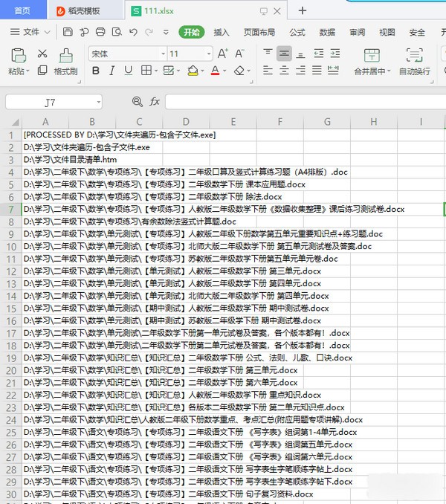This screenshot has width=446, height=504.
Task: Switch to the 页面布局 ribbon tab
Action: (259, 32)
